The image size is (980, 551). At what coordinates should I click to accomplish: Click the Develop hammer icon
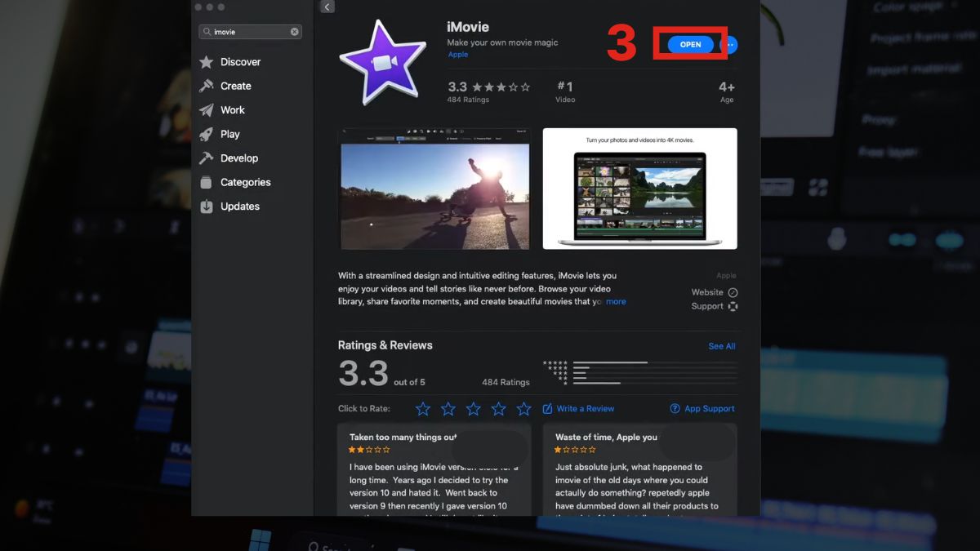[206, 158]
